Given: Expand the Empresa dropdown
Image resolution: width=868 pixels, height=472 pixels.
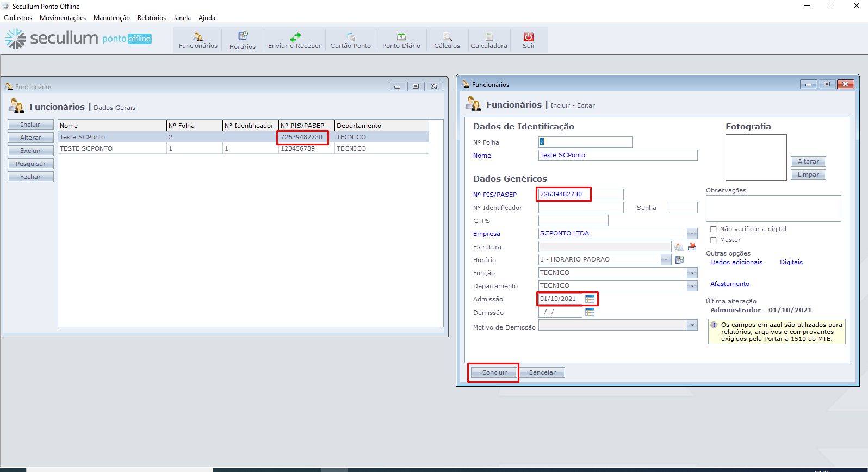Looking at the screenshot, I should tap(692, 234).
